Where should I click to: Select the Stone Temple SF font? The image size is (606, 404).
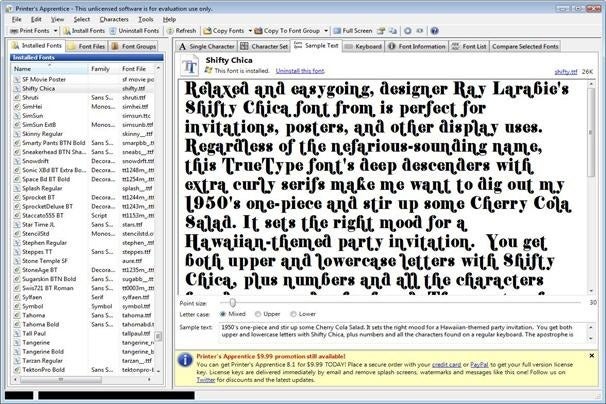(83, 261)
